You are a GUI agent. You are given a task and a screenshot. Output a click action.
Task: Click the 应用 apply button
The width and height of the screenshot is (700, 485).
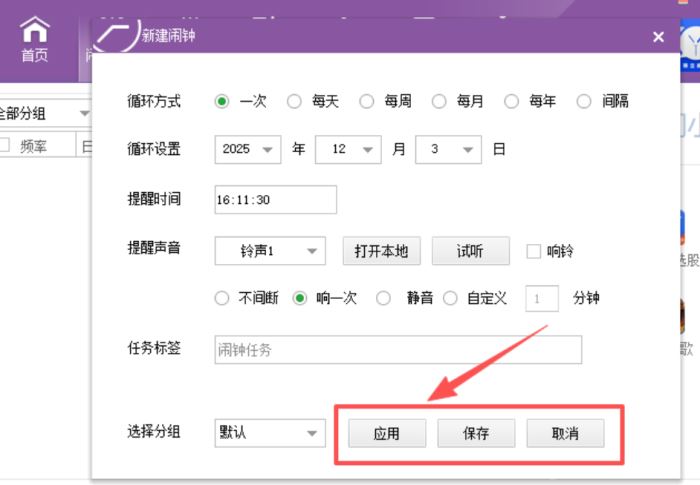387,433
